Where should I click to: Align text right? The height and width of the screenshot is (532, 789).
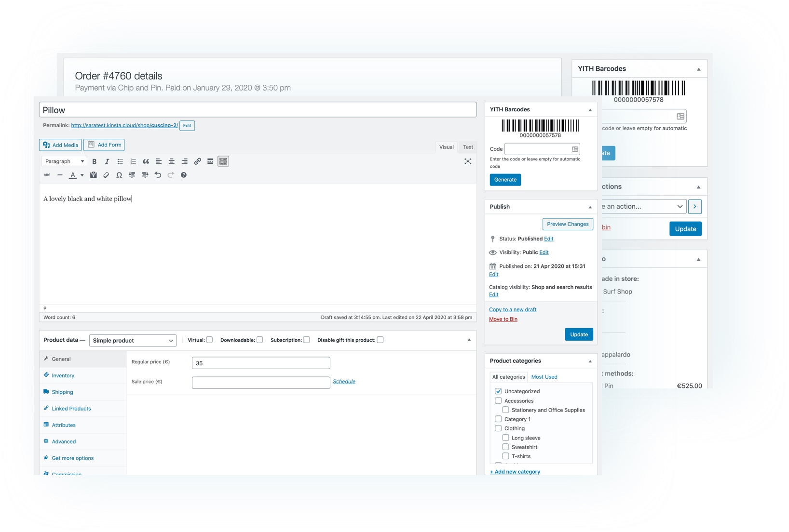pos(185,161)
